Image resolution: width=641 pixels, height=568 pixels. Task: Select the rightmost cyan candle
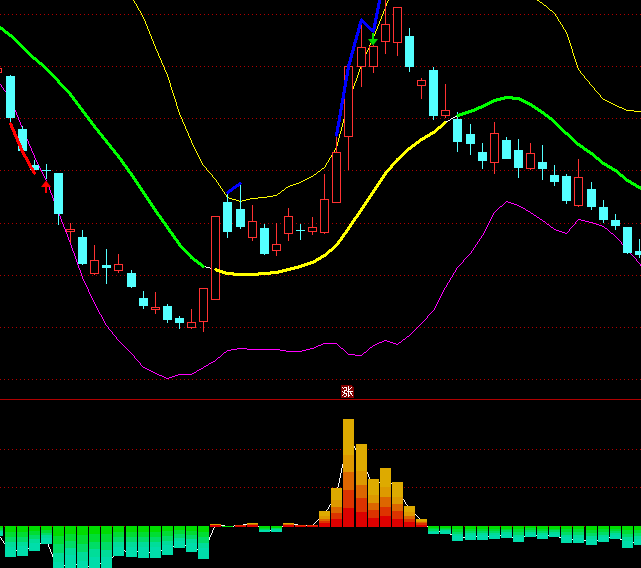(628, 239)
